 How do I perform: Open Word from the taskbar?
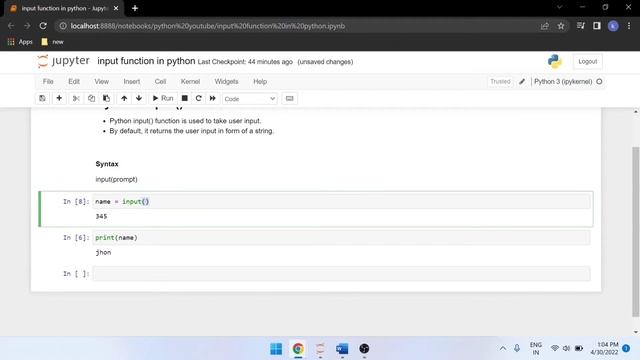[342, 349]
